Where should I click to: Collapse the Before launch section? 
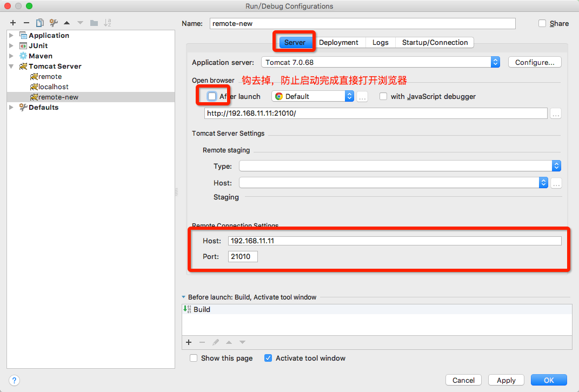click(x=183, y=297)
